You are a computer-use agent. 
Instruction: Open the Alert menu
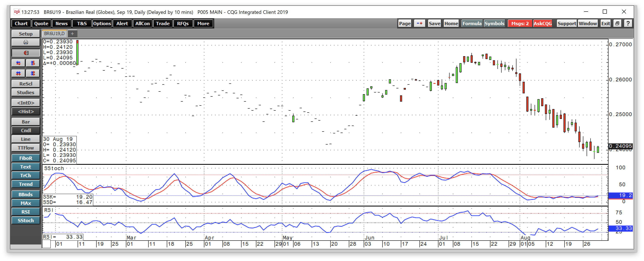point(122,24)
